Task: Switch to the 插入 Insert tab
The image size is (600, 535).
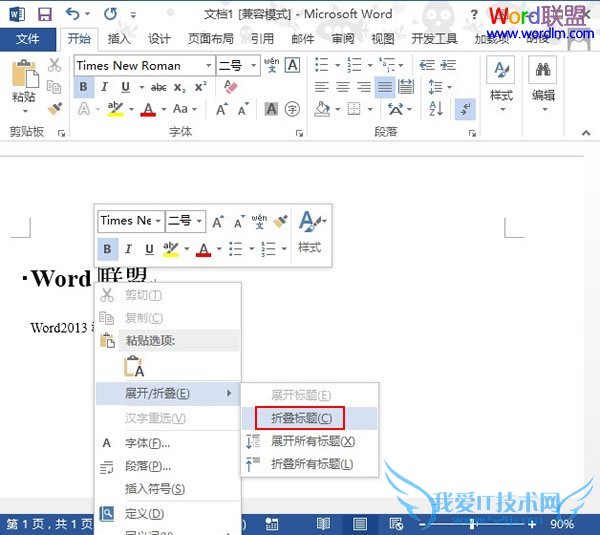Action: pyautogui.click(x=119, y=39)
